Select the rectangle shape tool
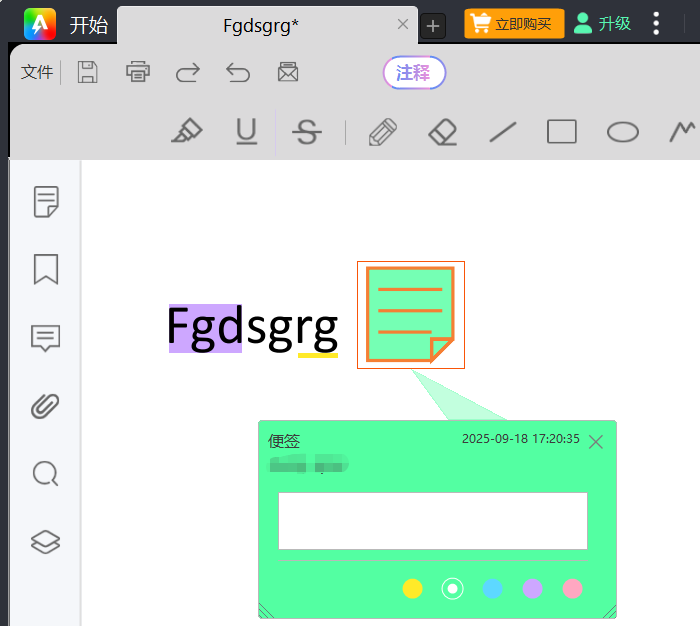 pos(562,132)
